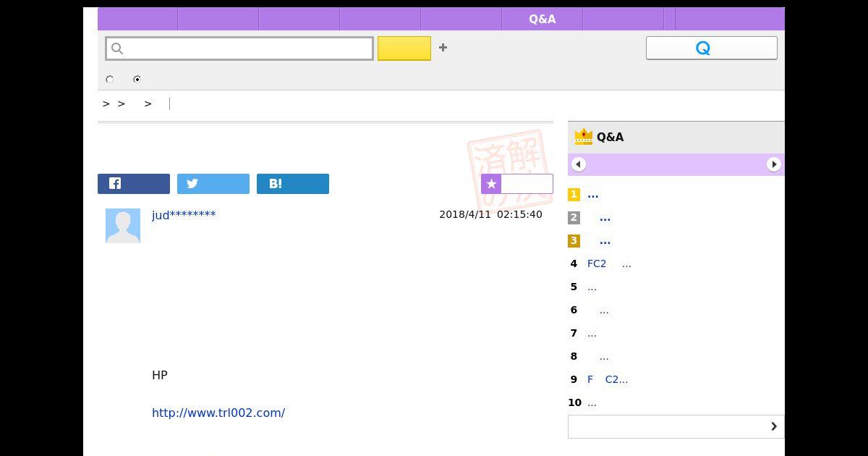Open the rank 4 link starting with FC2
This screenshot has height=456, width=868.
609,264
